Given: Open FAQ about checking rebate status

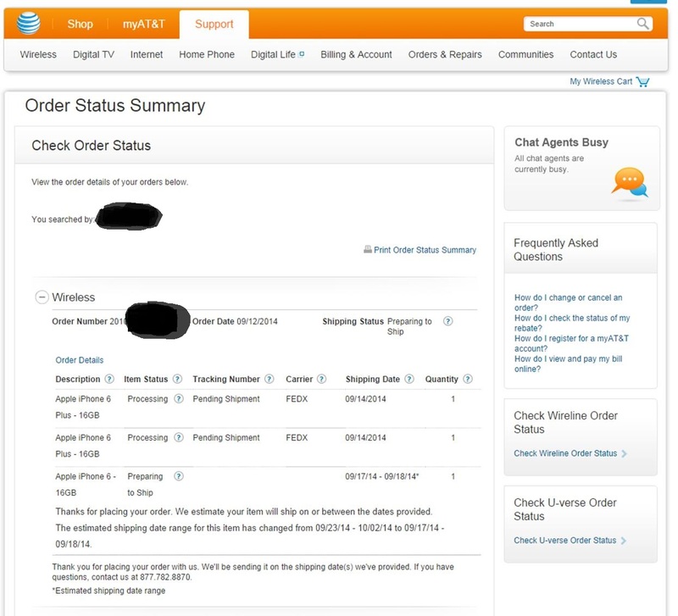Looking at the screenshot, I should tap(571, 323).
